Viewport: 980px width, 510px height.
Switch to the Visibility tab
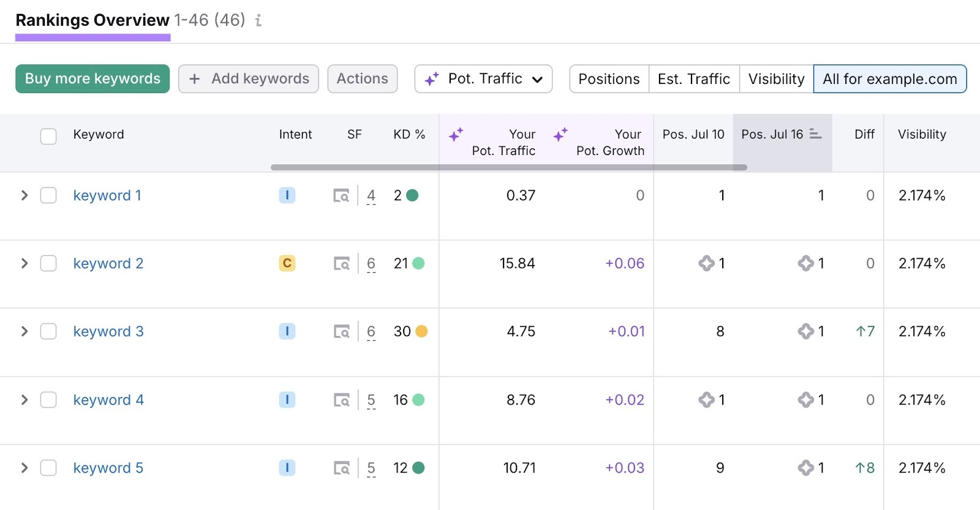pyautogui.click(x=776, y=79)
